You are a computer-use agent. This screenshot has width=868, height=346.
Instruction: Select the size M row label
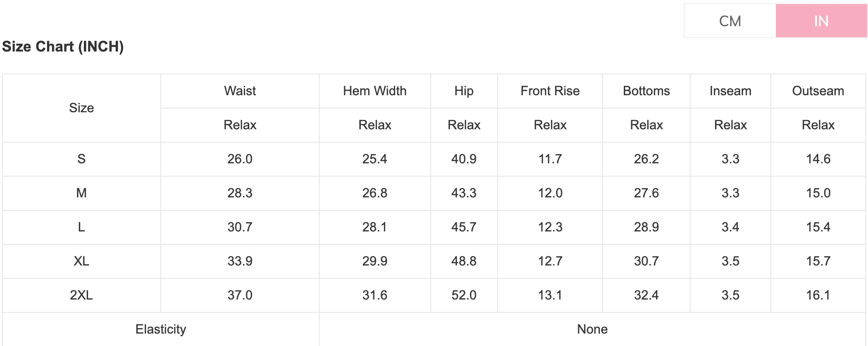(x=82, y=193)
